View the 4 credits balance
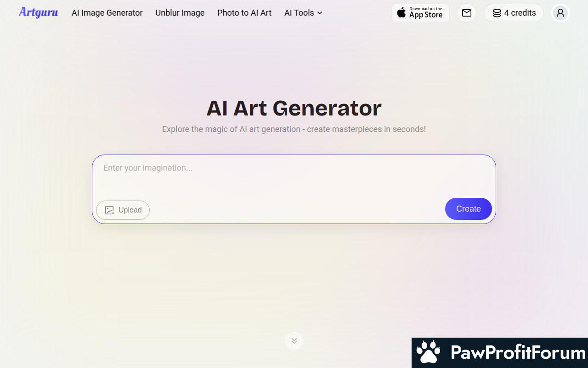The height and width of the screenshot is (368, 588). coord(514,13)
